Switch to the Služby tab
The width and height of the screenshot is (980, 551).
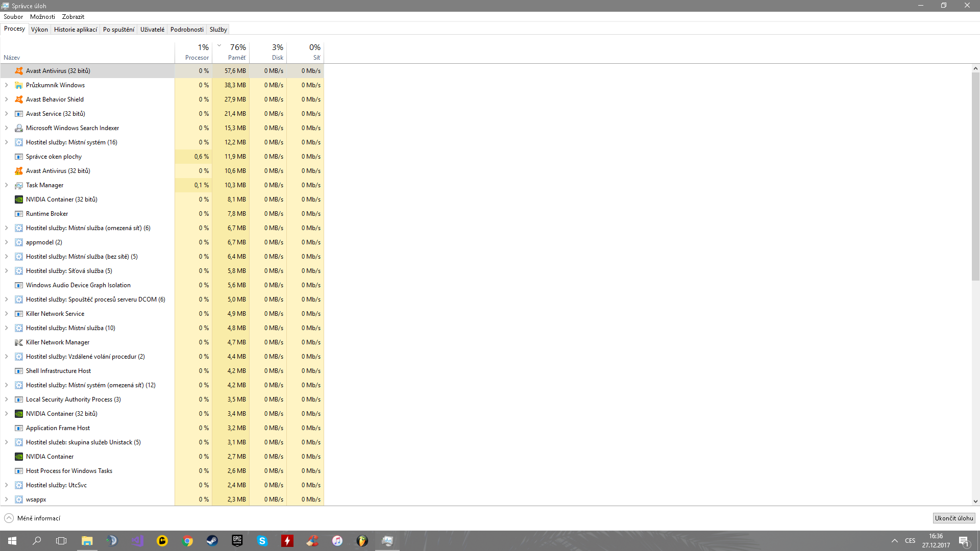point(218,30)
